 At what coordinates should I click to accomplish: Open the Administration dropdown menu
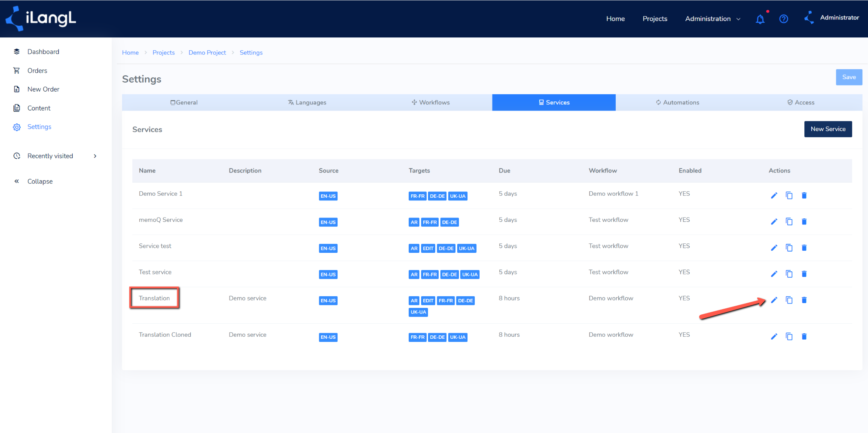click(x=712, y=19)
